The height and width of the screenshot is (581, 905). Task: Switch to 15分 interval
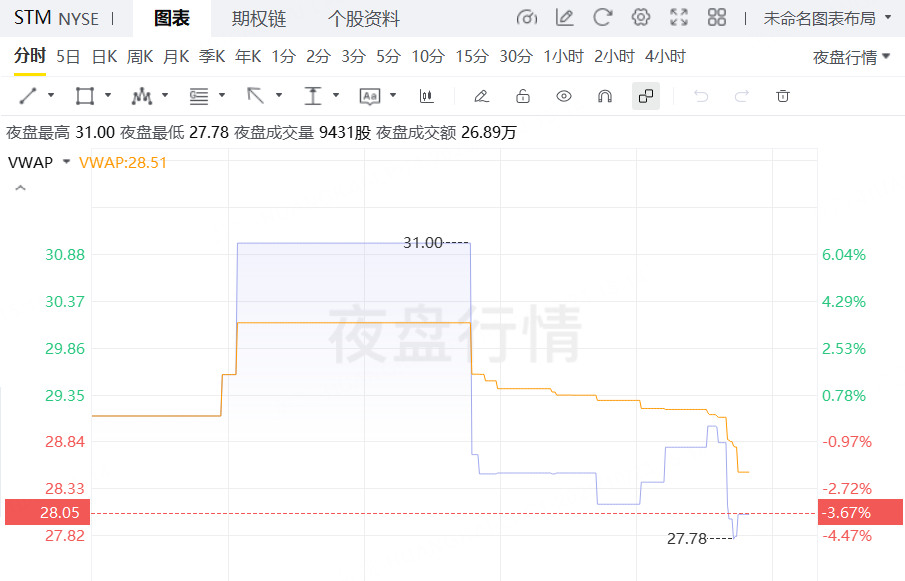(x=471, y=56)
